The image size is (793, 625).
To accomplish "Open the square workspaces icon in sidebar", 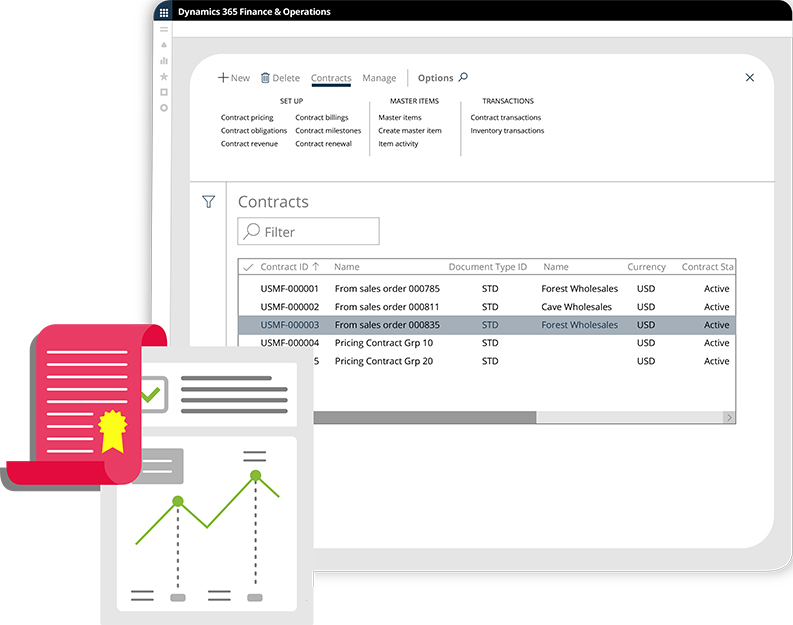I will [x=164, y=92].
